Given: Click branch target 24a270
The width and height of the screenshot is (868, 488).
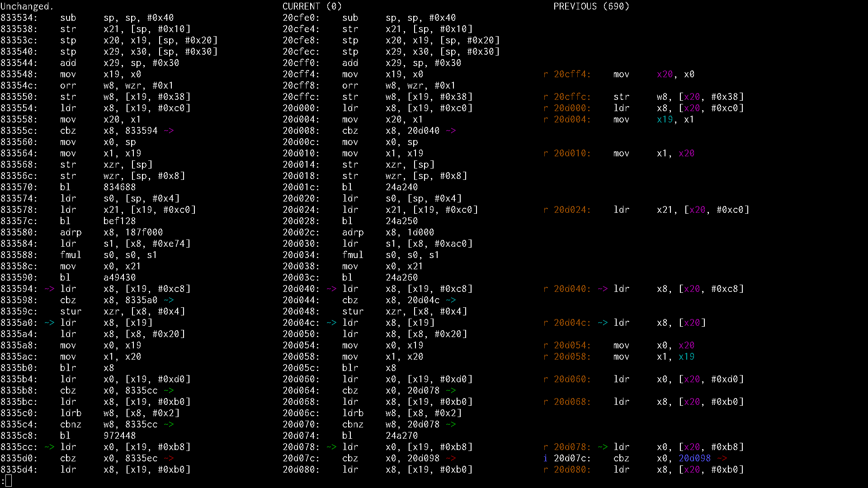Looking at the screenshot, I should click(401, 436).
